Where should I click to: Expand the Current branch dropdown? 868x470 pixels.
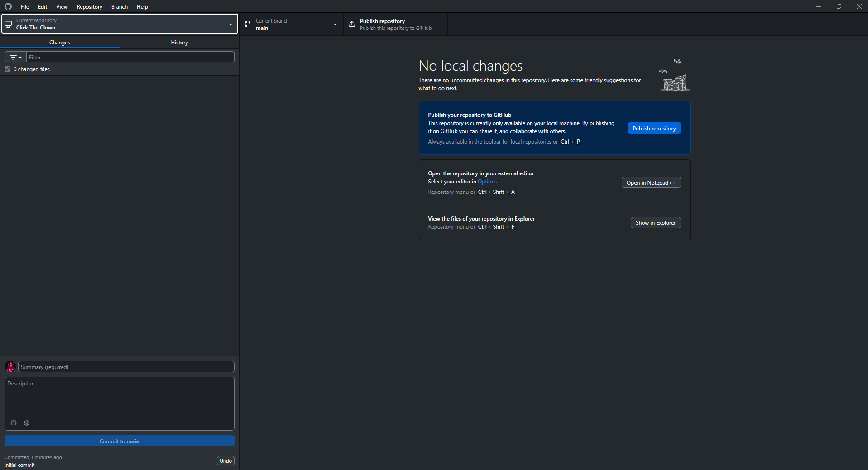pyautogui.click(x=292, y=24)
